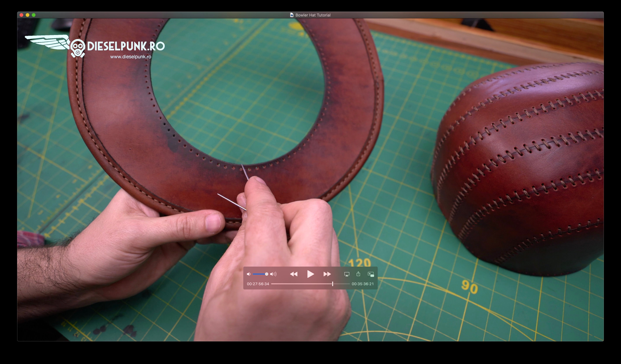Seek to the start of the timeline track
The height and width of the screenshot is (364, 621).
pos(272,284)
